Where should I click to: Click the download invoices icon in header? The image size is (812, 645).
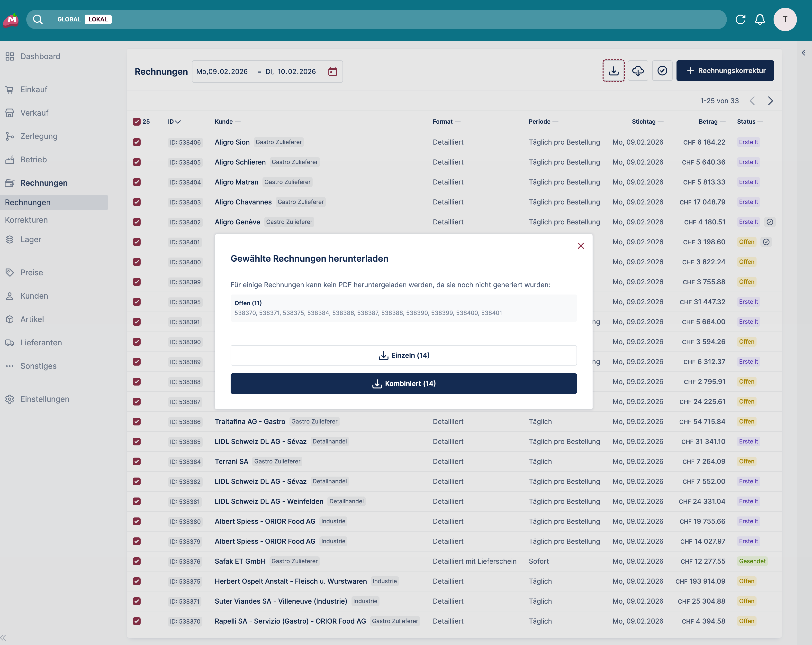click(x=614, y=70)
